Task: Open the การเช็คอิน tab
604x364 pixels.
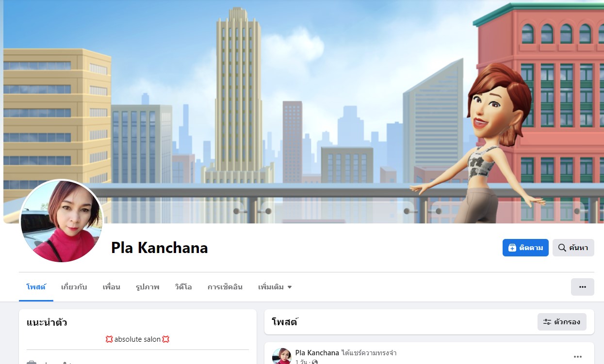Action: coord(225,287)
